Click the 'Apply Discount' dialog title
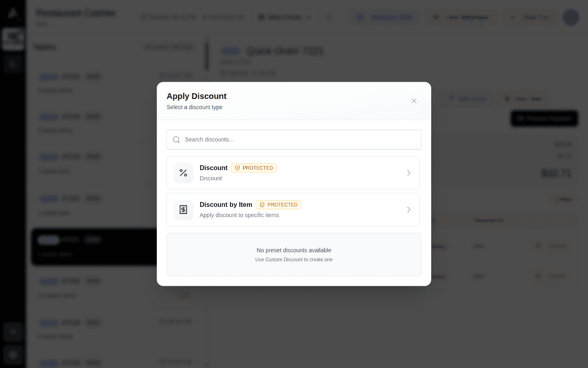 [196, 96]
